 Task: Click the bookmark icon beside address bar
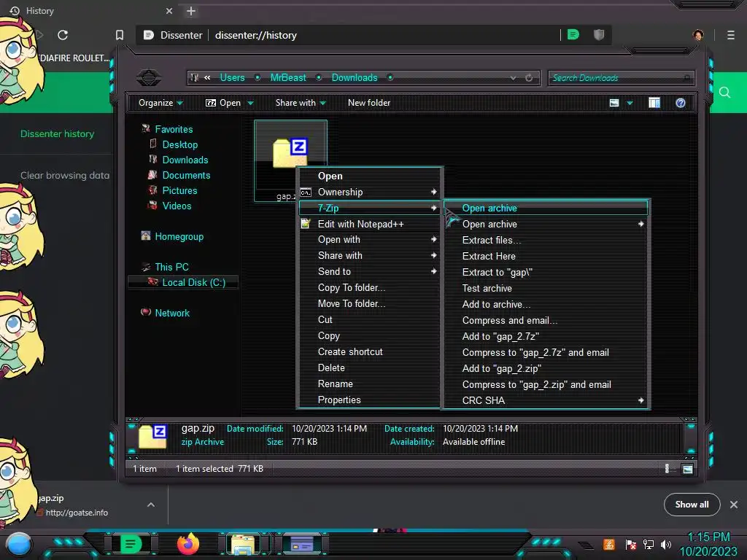click(x=120, y=35)
